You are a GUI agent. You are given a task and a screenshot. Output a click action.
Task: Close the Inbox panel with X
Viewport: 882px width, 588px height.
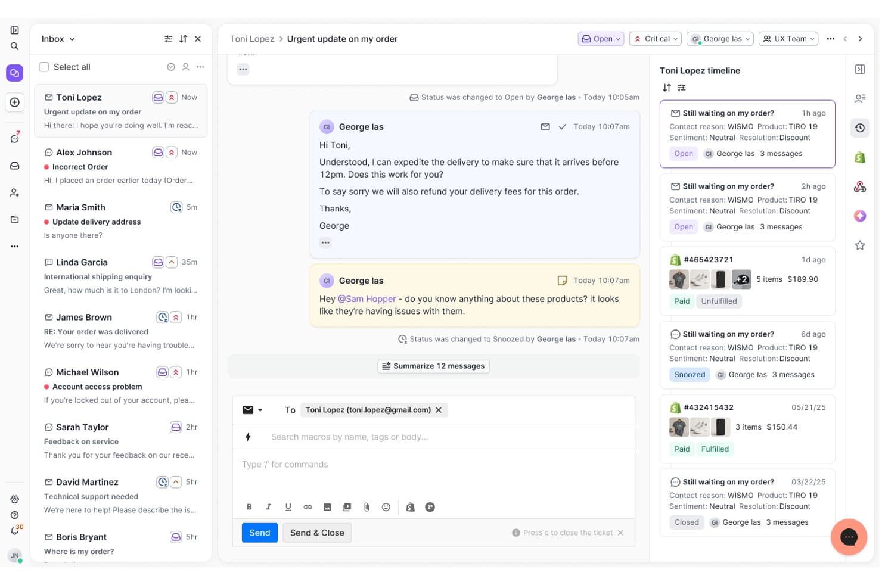(x=198, y=39)
